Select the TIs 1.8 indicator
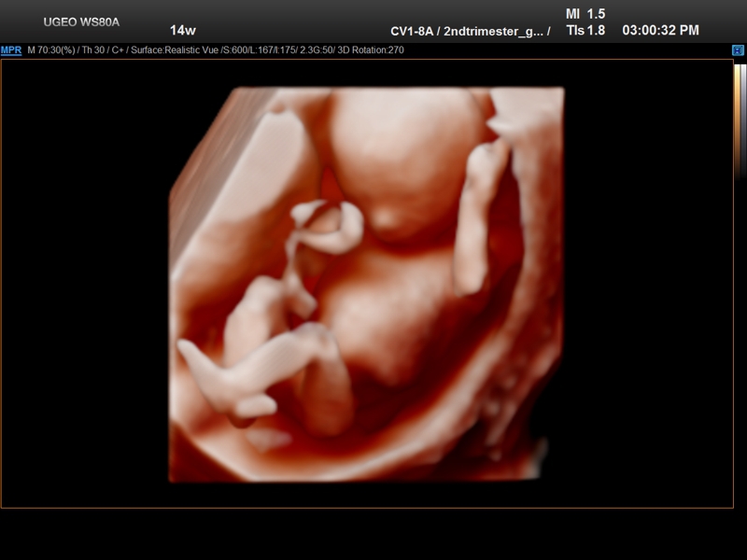 click(x=585, y=30)
